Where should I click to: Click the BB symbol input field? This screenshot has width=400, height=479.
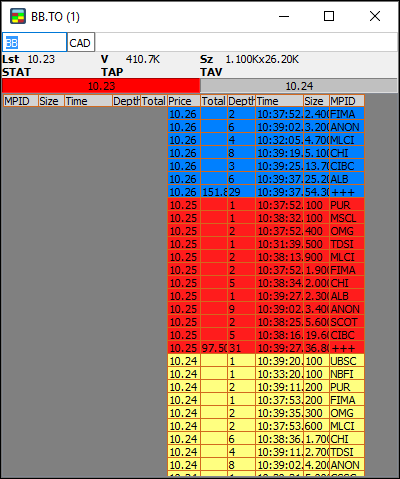click(34, 42)
